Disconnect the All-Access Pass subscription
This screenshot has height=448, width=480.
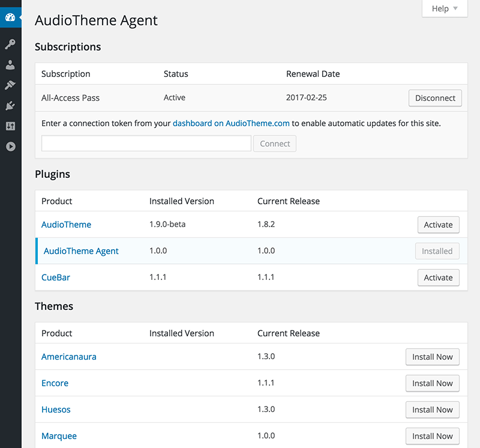pyautogui.click(x=435, y=98)
